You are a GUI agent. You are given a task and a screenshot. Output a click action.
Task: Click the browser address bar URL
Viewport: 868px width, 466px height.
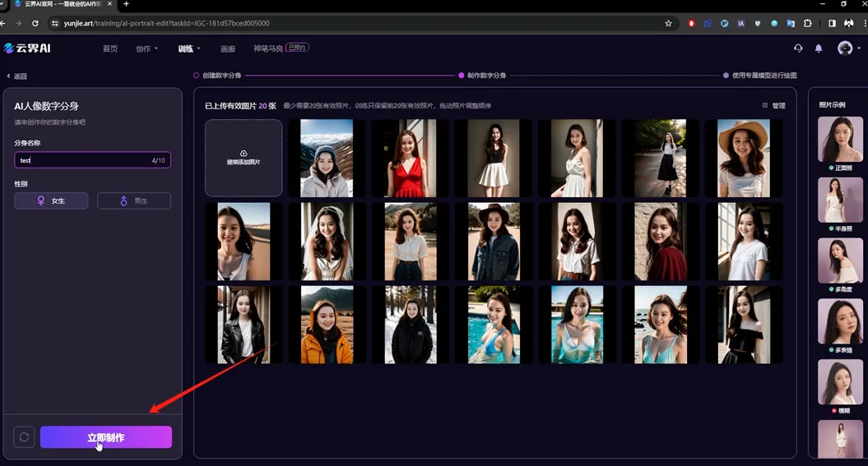pyautogui.click(x=166, y=23)
